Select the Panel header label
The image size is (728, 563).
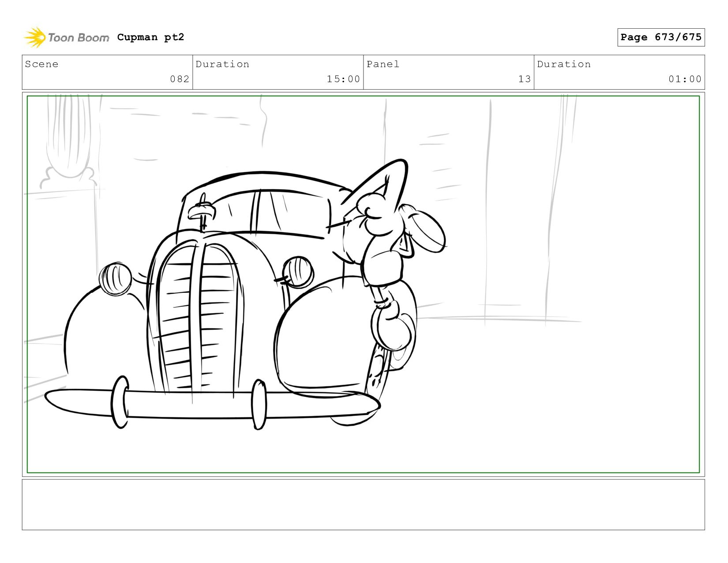click(383, 64)
